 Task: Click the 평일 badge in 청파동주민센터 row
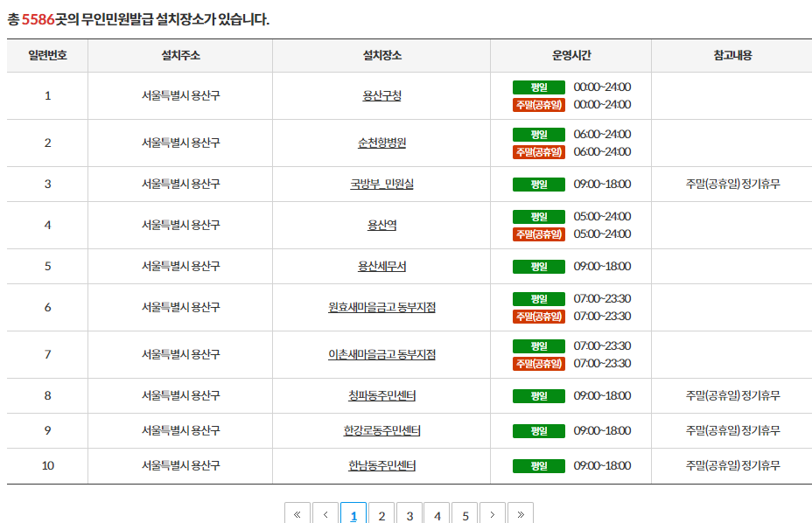(539, 397)
